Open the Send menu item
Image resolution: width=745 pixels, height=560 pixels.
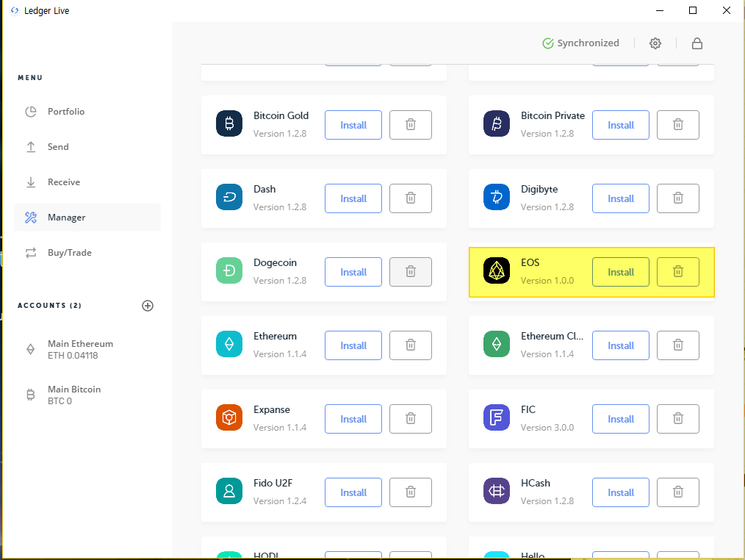click(87, 147)
